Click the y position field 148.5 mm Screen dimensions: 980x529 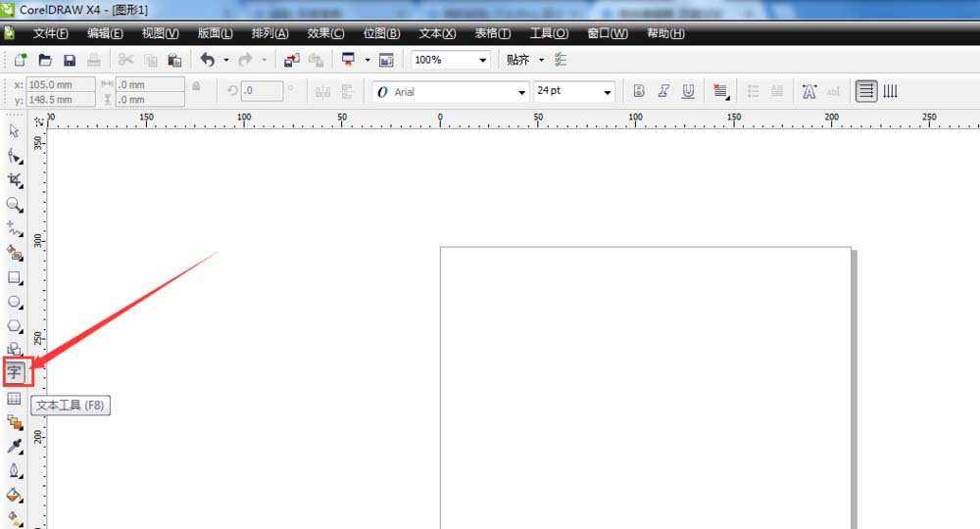61,99
